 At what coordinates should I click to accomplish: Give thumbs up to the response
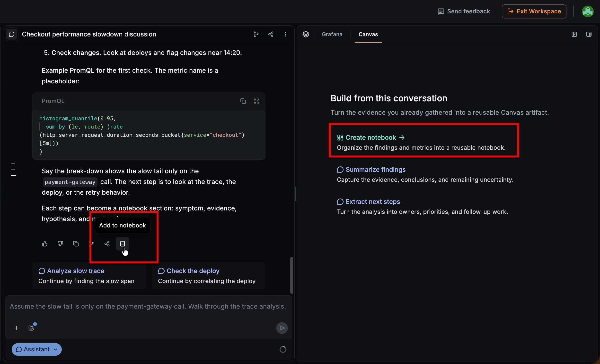point(45,244)
